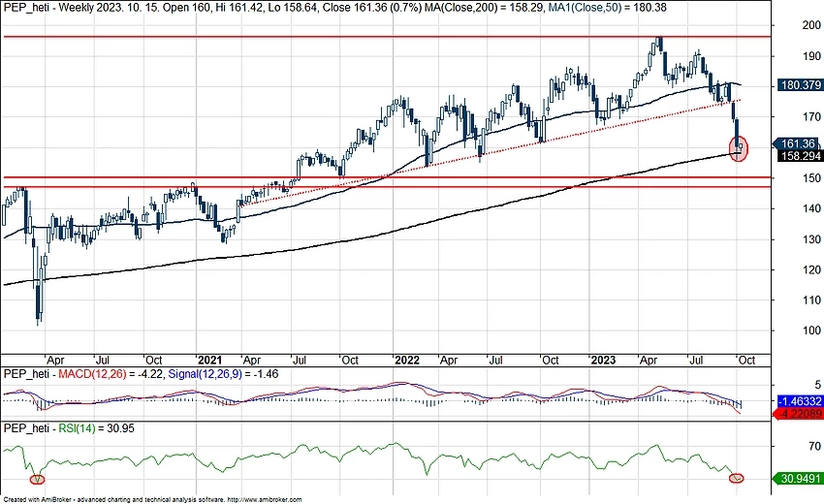Click the -1.46332 signal value tag
The image size is (824, 504).
[x=799, y=401]
